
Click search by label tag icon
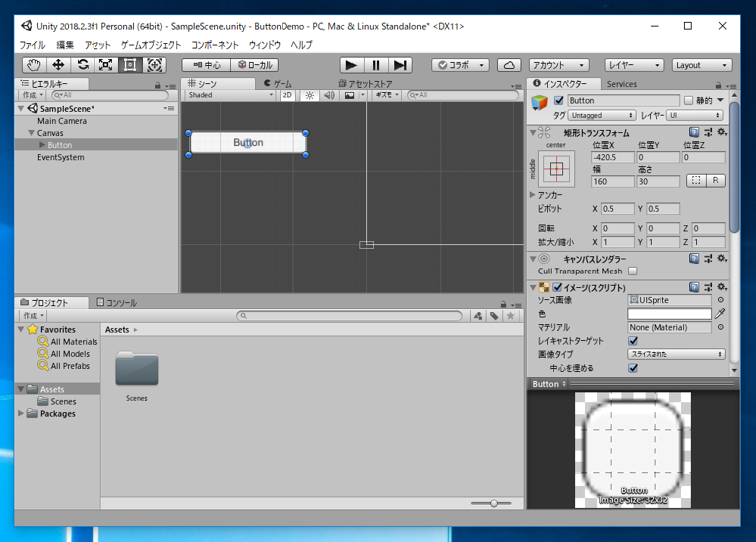494,316
